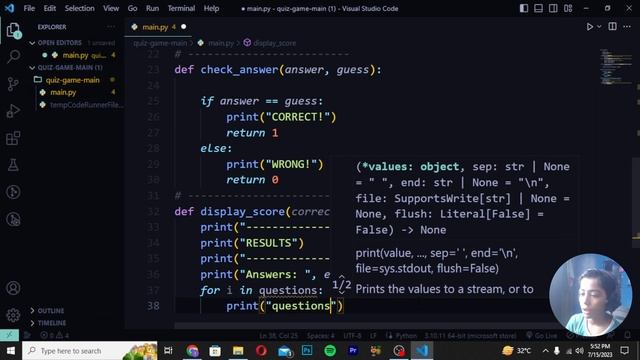Open the Go menu
The width and height of the screenshot is (640, 360).
coord(132,8)
